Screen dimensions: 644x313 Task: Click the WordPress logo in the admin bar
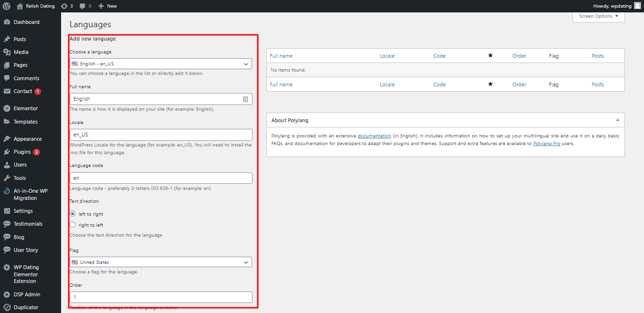(7, 6)
